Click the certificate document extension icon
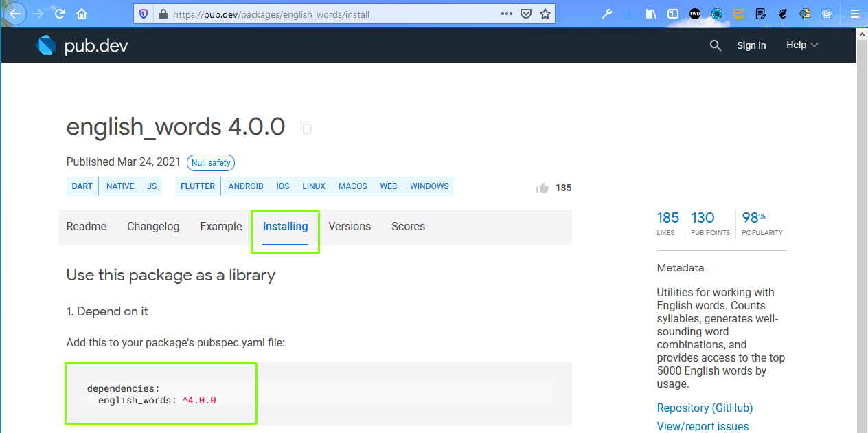Screen dimensions: 868x433 coord(805,14)
